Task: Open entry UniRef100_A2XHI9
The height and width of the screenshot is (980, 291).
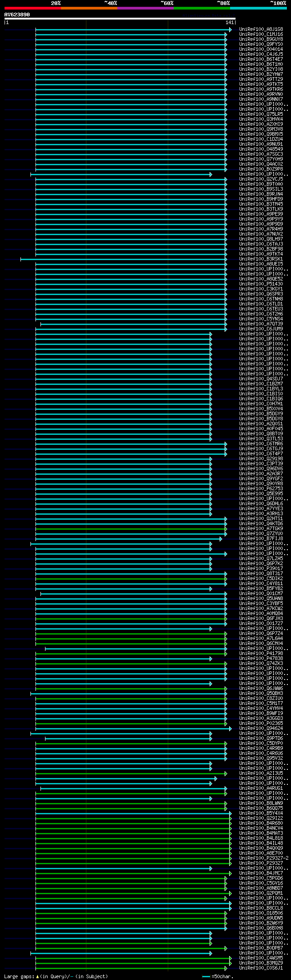Action: point(261,124)
